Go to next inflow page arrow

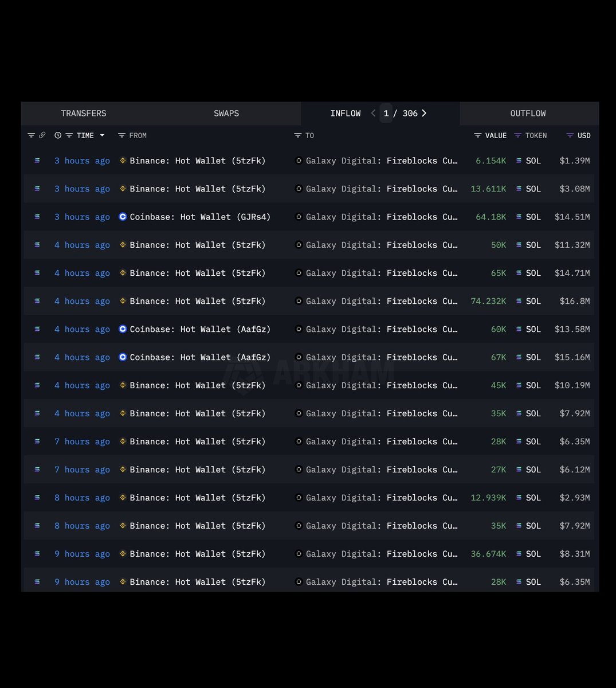(x=424, y=113)
